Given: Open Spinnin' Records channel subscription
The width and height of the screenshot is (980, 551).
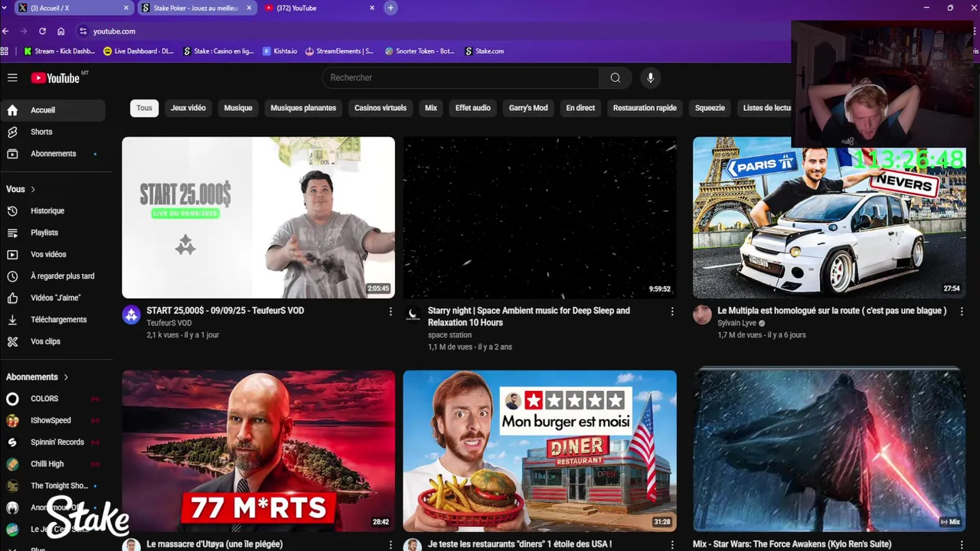Looking at the screenshot, I should (53, 442).
